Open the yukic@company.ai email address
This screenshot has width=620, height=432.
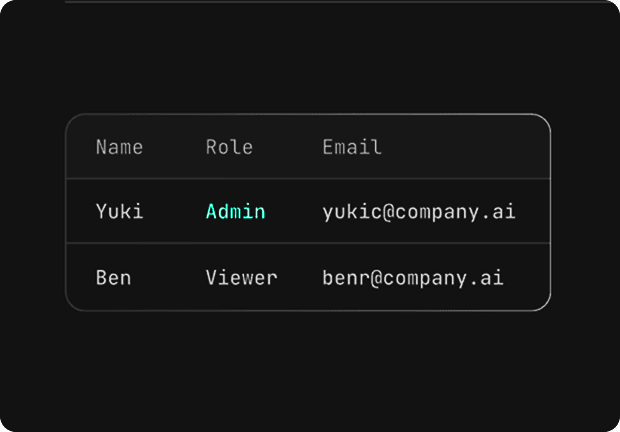click(x=419, y=212)
